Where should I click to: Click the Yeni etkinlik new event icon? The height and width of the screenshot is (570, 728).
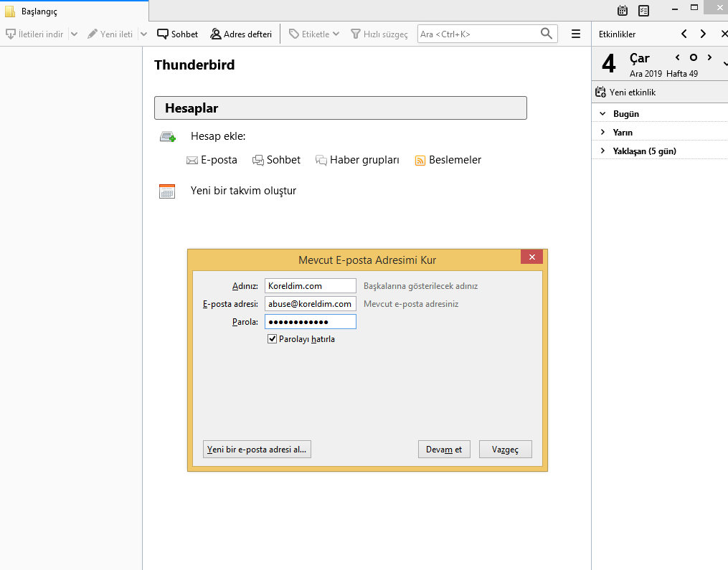pos(601,92)
